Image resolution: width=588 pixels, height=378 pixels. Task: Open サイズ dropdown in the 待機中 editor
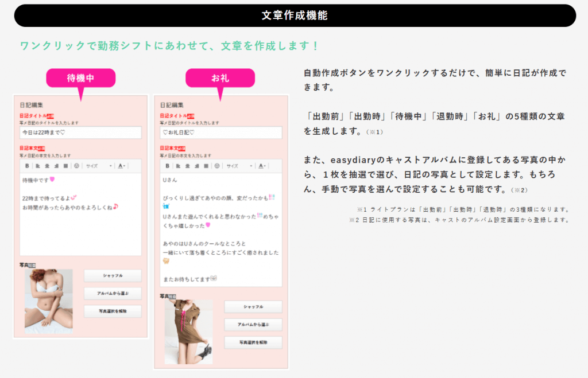(99, 166)
